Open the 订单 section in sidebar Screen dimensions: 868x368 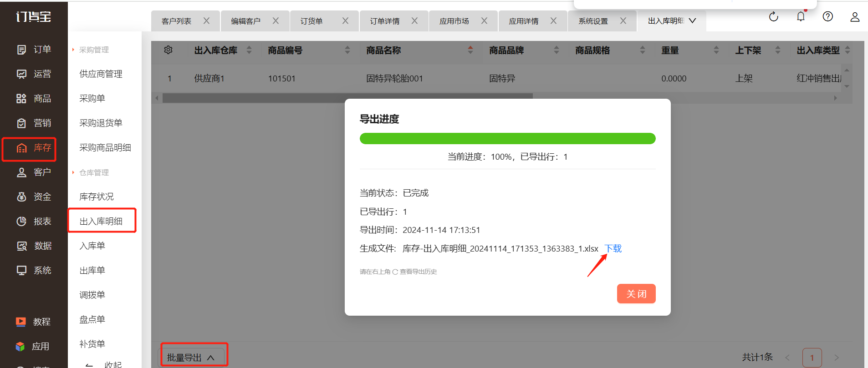click(34, 50)
